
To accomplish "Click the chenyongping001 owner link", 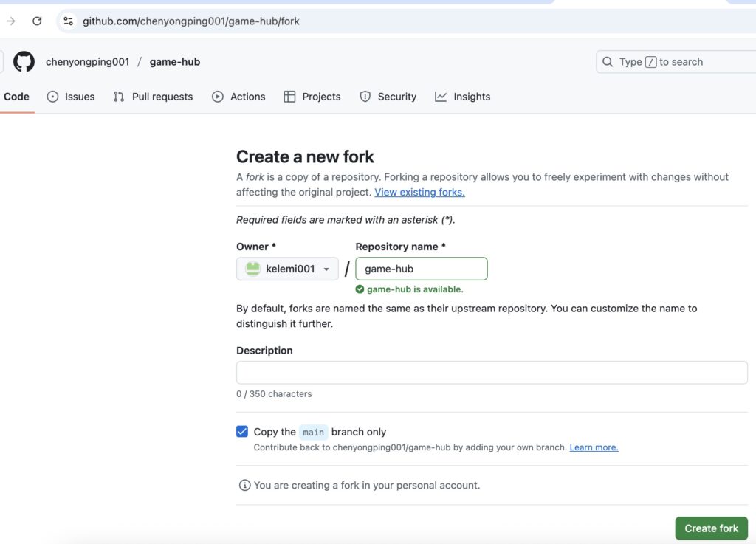I will 87,62.
